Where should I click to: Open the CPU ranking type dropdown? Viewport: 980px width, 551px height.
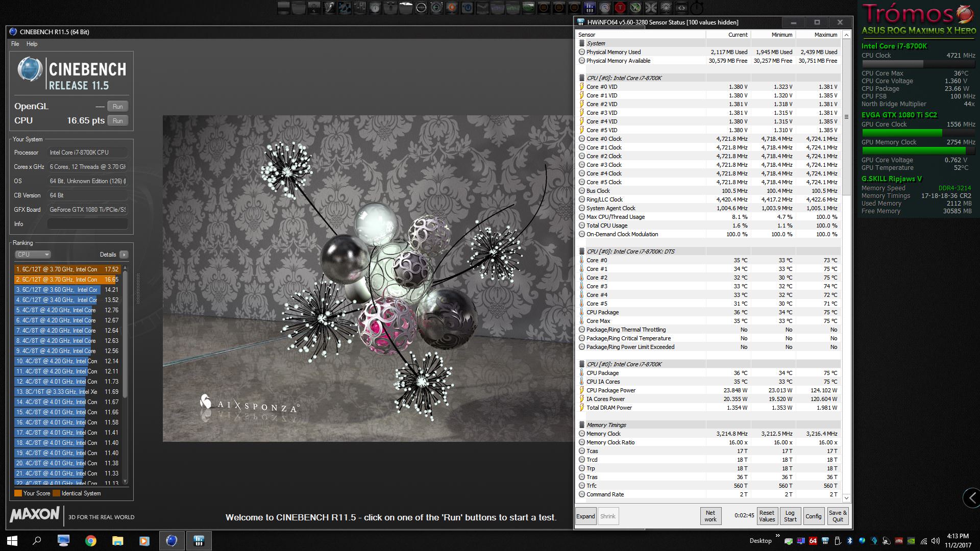(x=32, y=255)
